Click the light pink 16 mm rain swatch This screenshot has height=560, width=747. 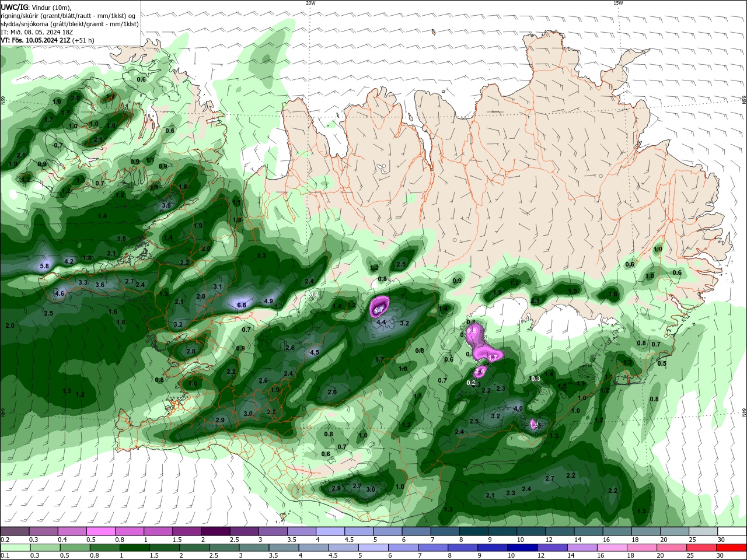(x=612, y=548)
